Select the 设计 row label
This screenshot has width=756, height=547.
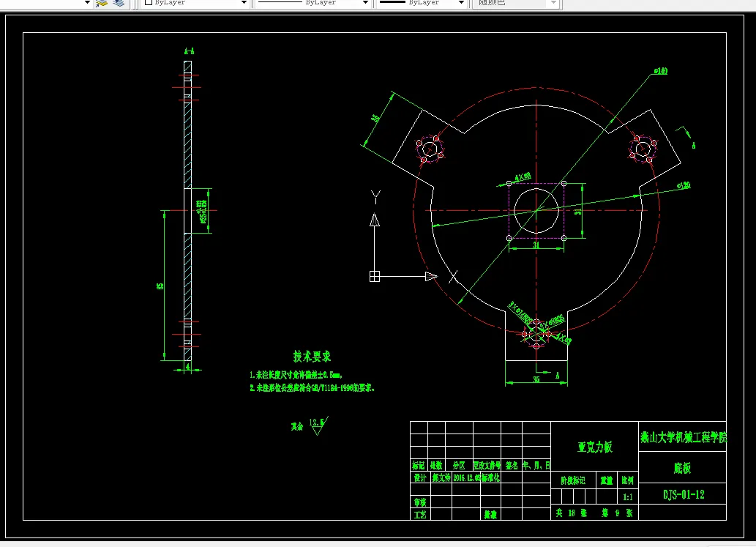tap(420, 477)
